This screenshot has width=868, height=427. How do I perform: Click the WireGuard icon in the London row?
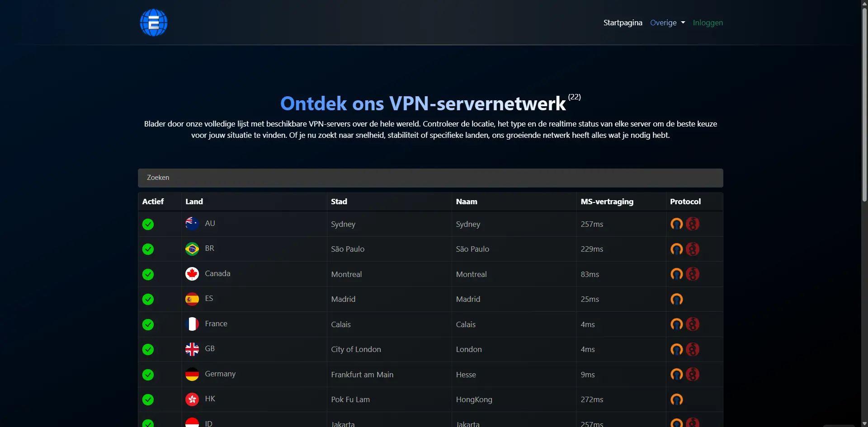point(693,349)
